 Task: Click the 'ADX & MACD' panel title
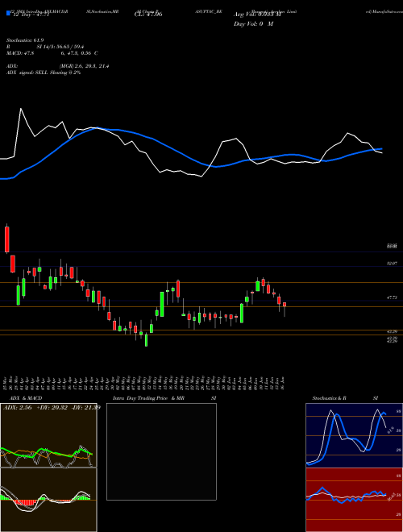(x=26, y=398)
